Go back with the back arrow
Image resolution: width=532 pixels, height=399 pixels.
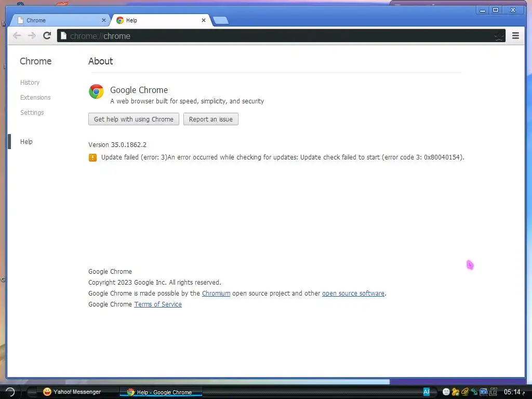[17, 36]
